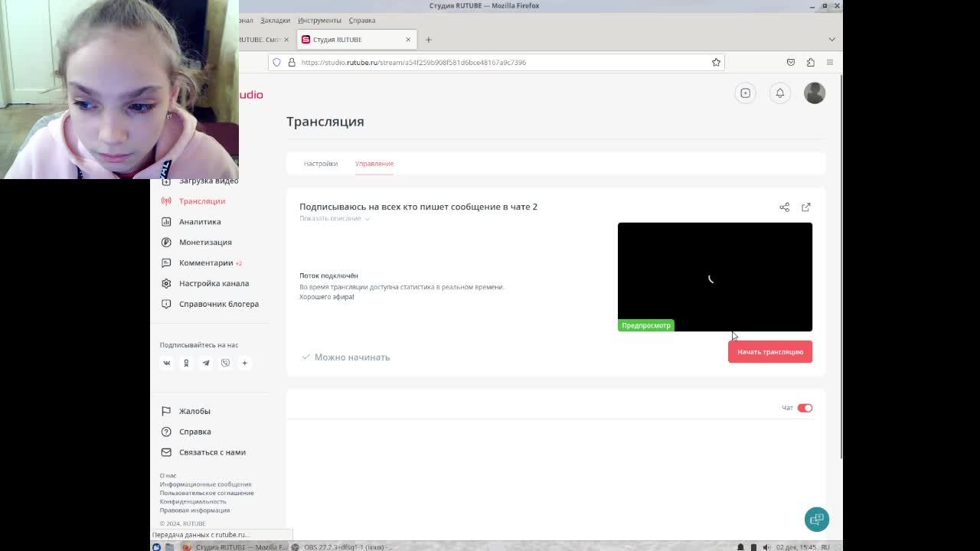The height and width of the screenshot is (551, 980).
Task: Open the Инструменты menu in Firefox
Action: [319, 21]
